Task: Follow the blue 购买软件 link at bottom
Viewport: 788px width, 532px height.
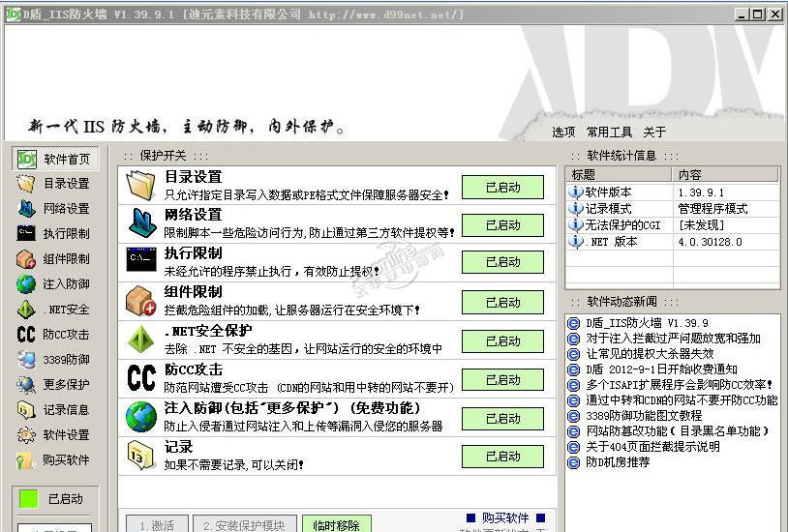Action: (505, 517)
